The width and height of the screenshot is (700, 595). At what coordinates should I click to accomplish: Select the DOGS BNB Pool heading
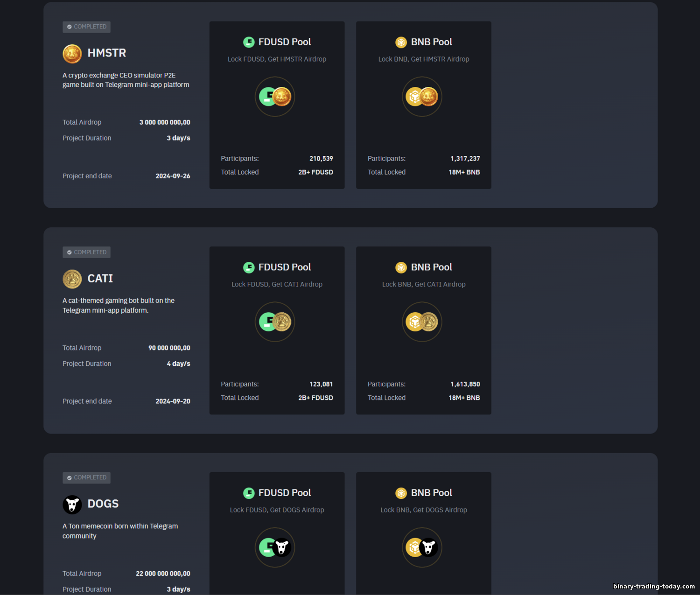432,493
